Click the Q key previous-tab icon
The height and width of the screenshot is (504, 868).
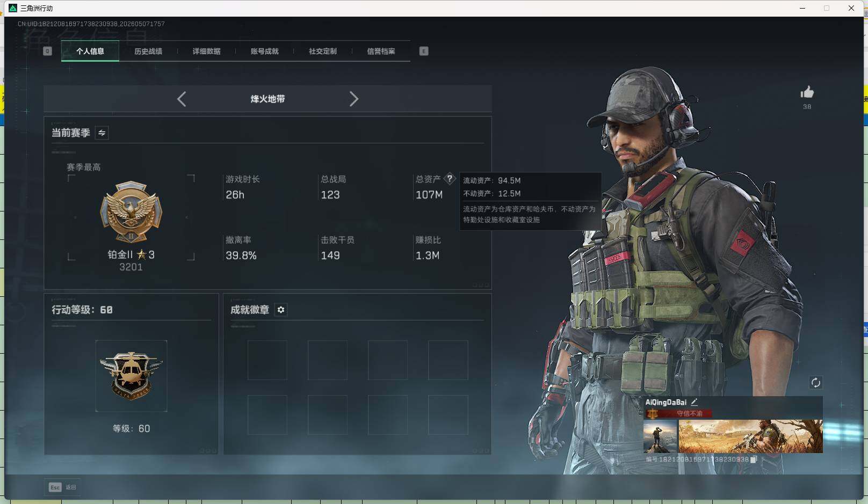47,51
